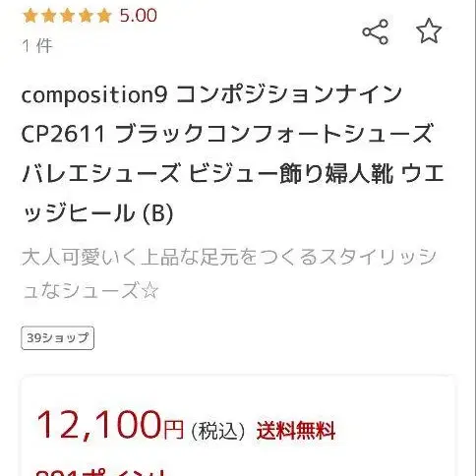Click the CP2611 ブラックコンフォートシューズ title line

227,134
